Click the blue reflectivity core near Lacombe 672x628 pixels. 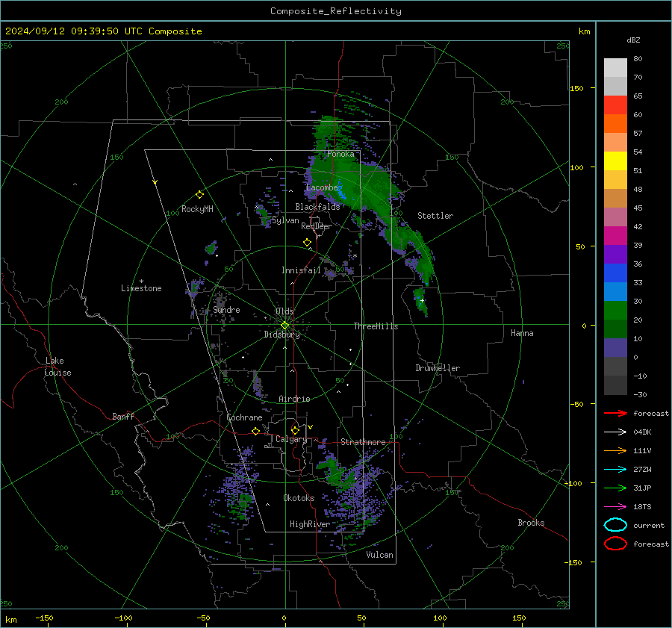pyautogui.click(x=341, y=191)
